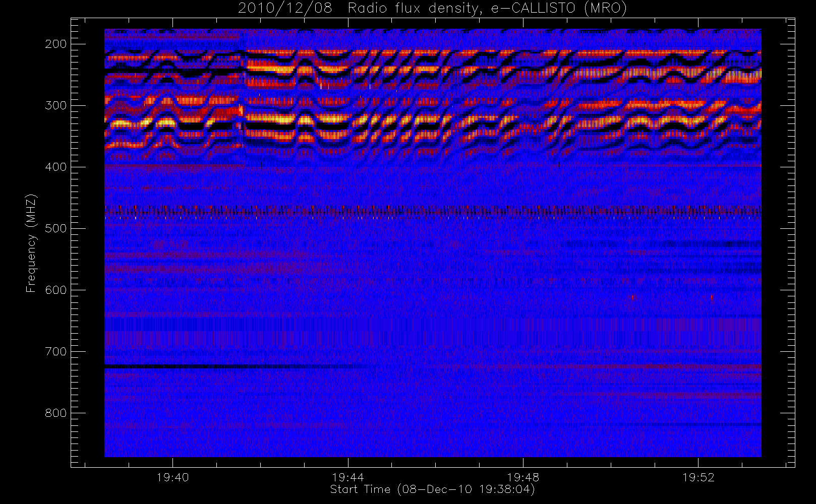The height and width of the screenshot is (504, 816).
Task: Click the 300 frequency tick label
Action: click(56, 105)
